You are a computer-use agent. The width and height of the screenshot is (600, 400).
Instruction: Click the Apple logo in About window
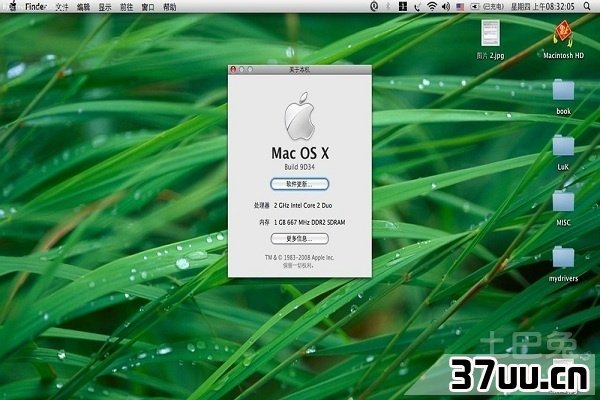[300, 116]
